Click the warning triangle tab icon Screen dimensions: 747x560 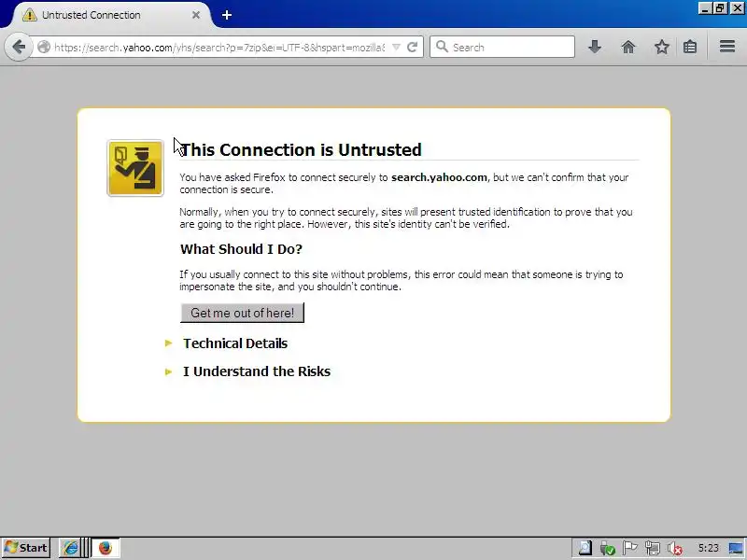click(30, 15)
